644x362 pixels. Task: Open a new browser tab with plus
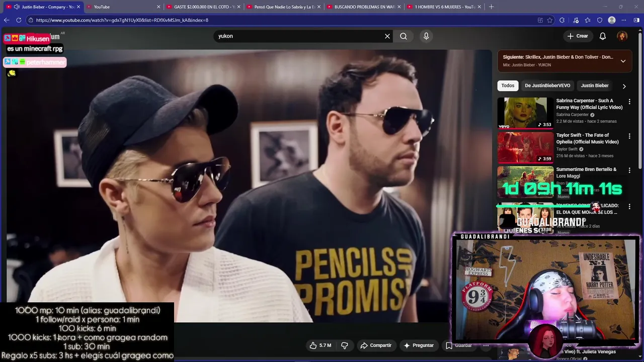491,7
